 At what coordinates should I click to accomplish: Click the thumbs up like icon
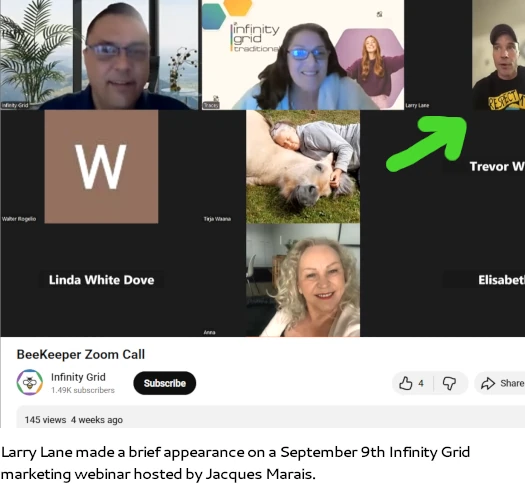point(405,383)
